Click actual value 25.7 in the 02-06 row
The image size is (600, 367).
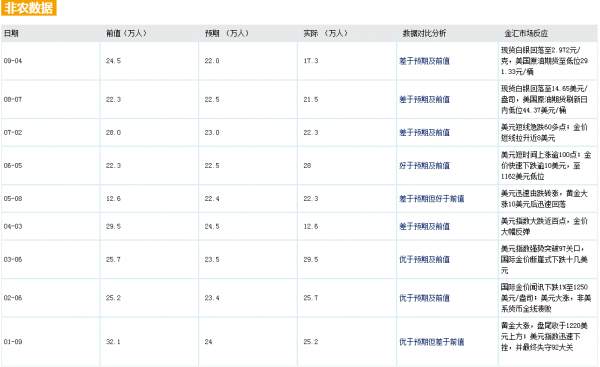311,298
